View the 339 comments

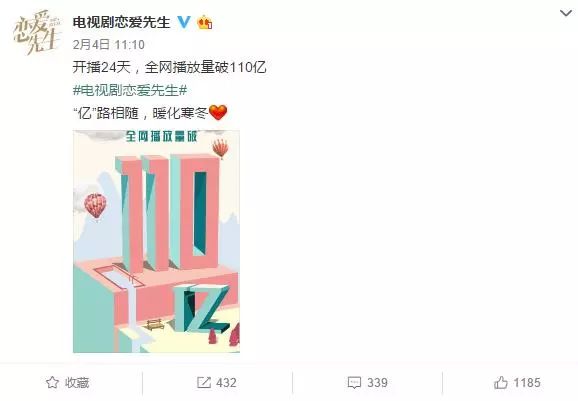click(x=377, y=383)
